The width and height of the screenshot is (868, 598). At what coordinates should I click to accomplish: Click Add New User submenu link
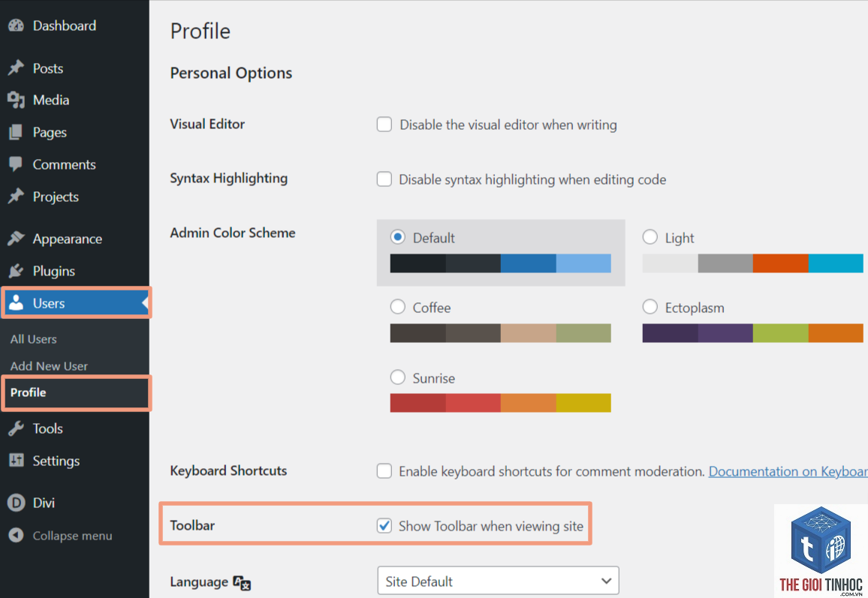[x=49, y=366]
